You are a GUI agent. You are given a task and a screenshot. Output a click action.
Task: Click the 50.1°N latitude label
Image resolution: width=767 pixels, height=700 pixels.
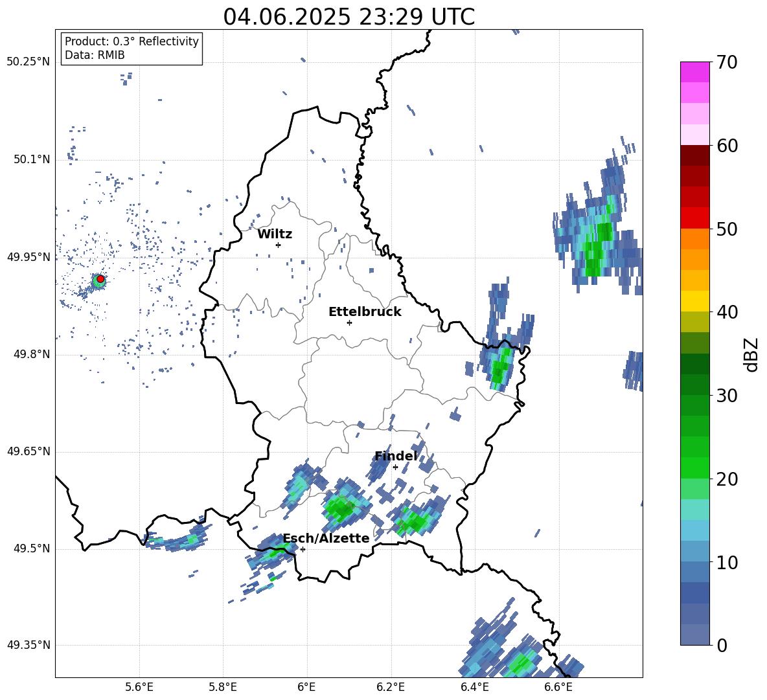[32, 160]
